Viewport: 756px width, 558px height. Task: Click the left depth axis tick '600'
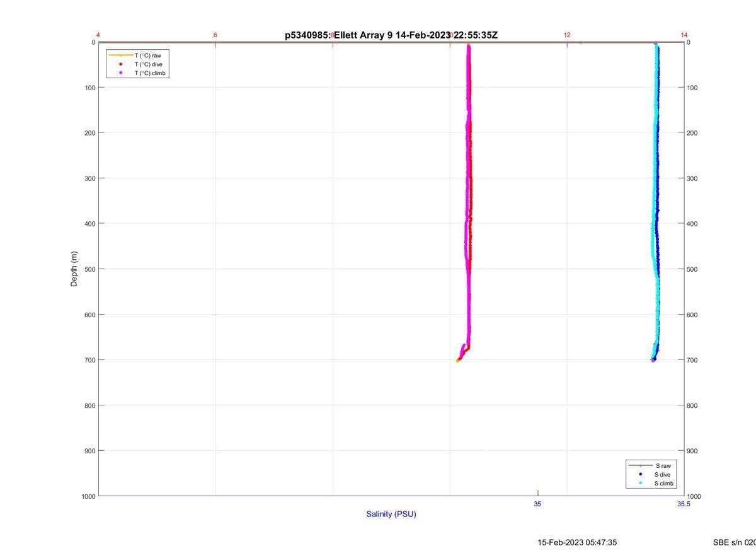coord(90,315)
